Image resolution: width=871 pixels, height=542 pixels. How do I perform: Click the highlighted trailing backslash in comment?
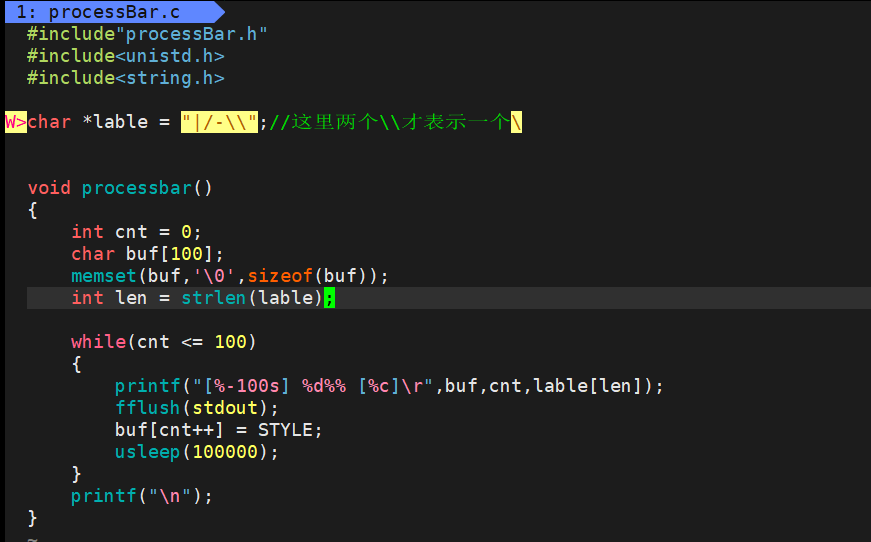pyautogui.click(x=517, y=122)
